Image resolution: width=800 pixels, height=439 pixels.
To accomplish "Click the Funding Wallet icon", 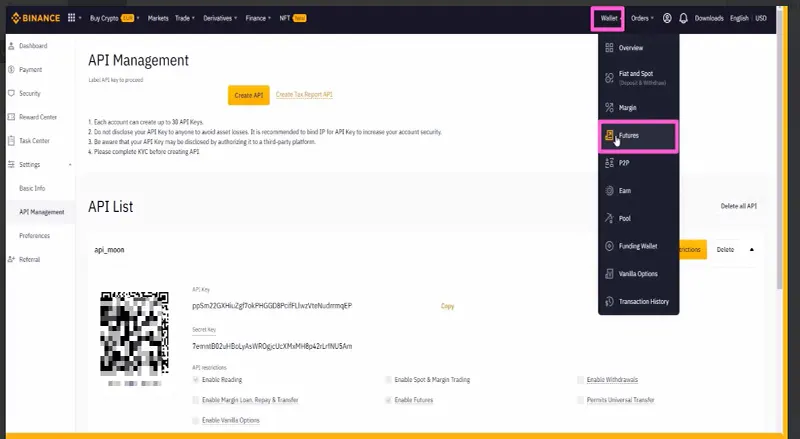I will click(609, 246).
